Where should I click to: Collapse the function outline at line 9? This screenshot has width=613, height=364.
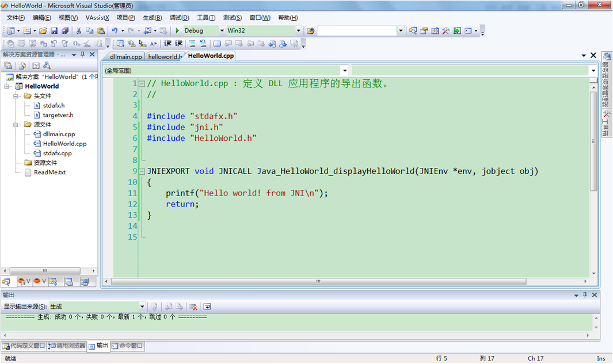(x=142, y=171)
